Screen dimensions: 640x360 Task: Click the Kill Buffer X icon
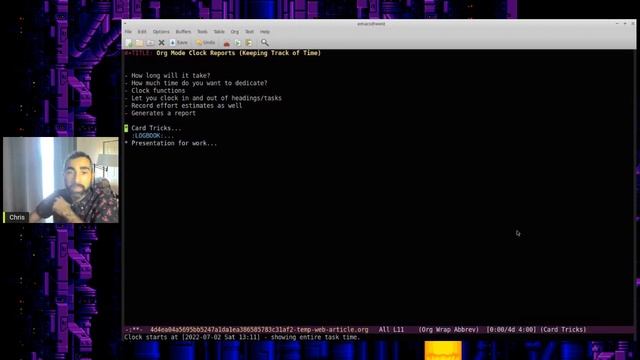(x=162, y=42)
